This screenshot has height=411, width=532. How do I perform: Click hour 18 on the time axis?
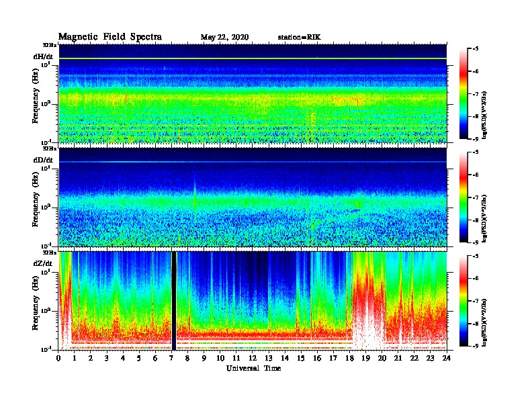349,358
